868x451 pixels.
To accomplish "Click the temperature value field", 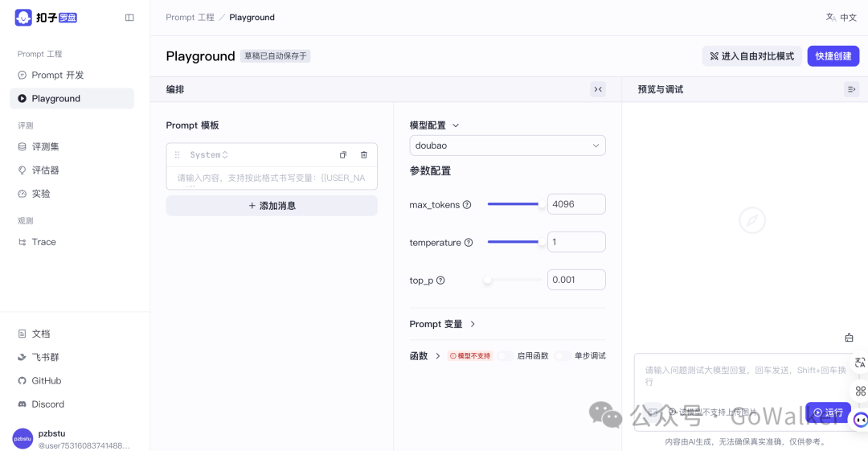I will coord(576,241).
